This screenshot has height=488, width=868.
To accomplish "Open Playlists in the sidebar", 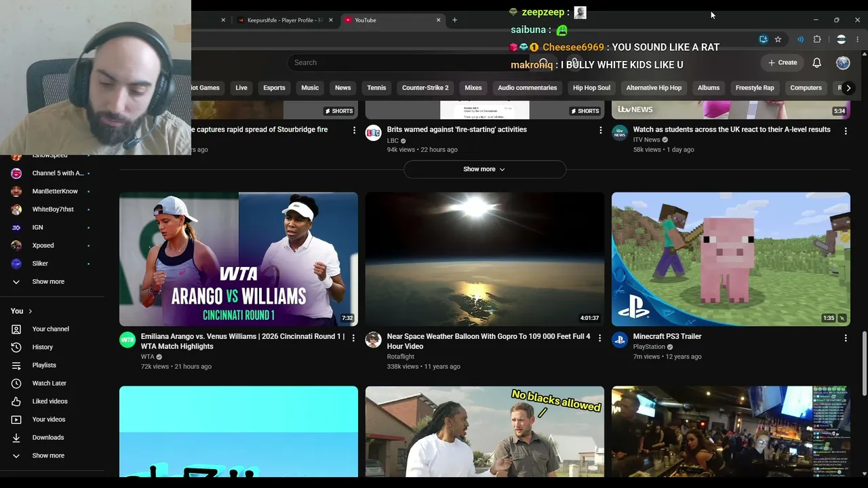I will (x=52, y=365).
